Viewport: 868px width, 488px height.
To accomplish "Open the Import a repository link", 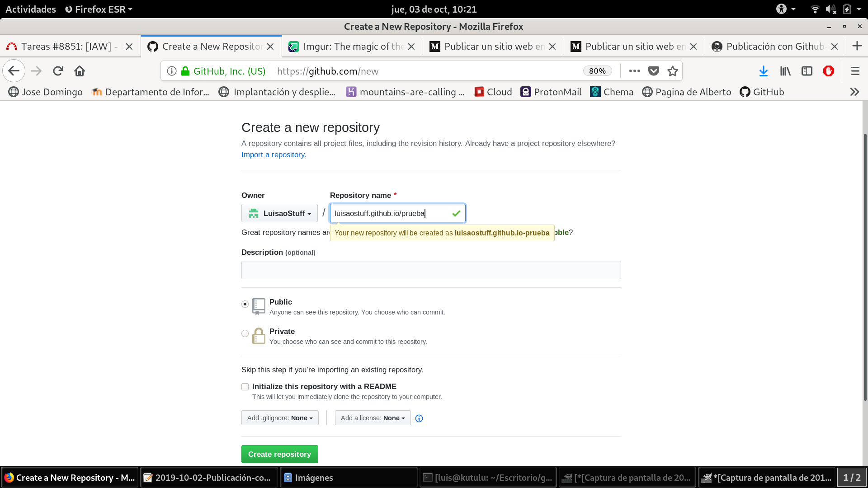I will (x=274, y=155).
